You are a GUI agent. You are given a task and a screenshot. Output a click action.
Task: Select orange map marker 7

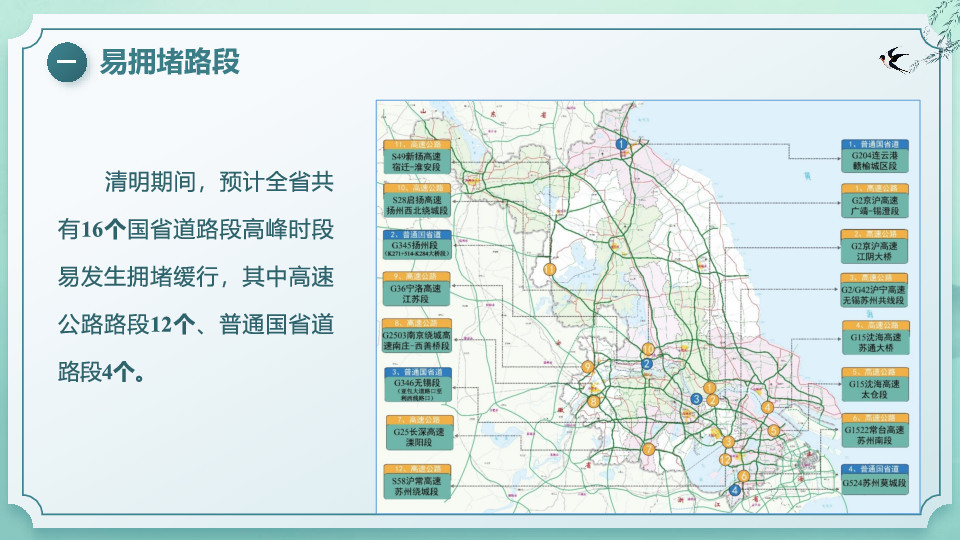pyautogui.click(x=648, y=449)
